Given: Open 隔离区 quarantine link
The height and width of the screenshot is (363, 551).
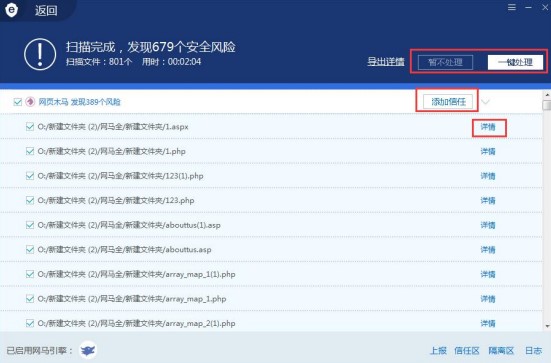Looking at the screenshot, I should 501,350.
